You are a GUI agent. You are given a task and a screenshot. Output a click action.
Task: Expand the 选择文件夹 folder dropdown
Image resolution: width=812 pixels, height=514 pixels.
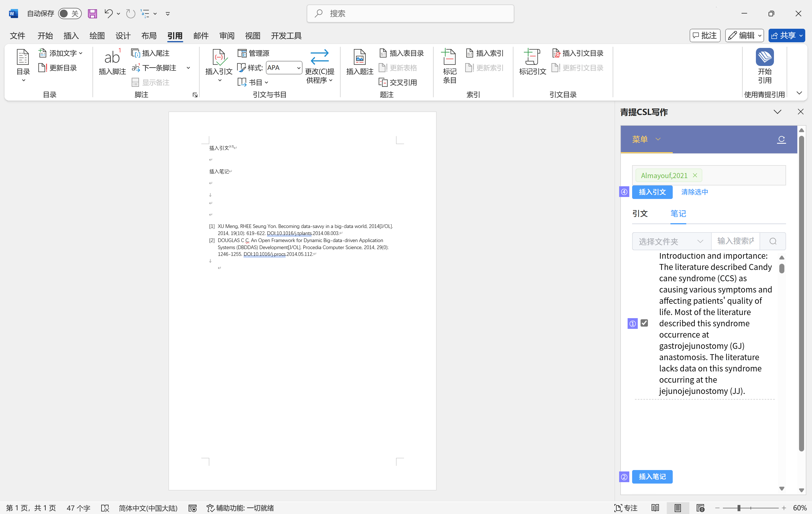click(x=671, y=241)
